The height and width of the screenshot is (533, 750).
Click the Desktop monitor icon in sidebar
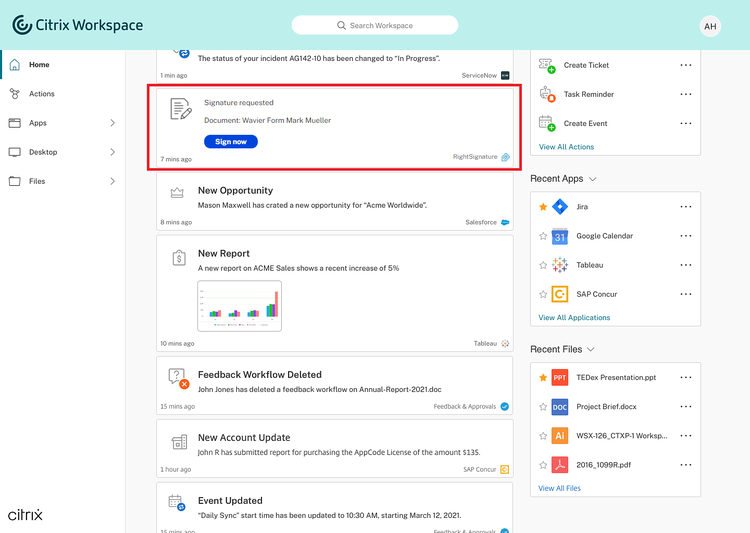[15, 152]
